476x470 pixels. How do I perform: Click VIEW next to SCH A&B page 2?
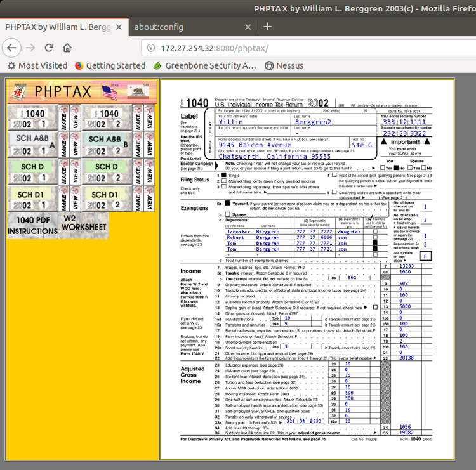coord(149,145)
